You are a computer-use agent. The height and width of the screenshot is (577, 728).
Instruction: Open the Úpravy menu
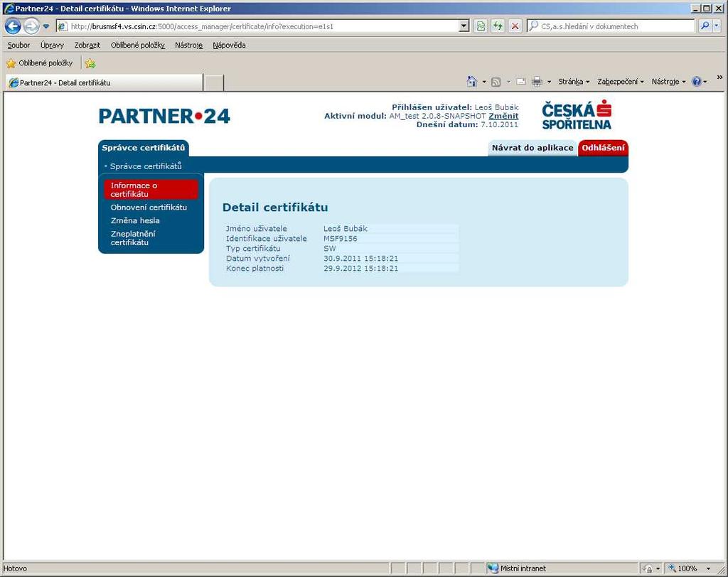(x=52, y=45)
